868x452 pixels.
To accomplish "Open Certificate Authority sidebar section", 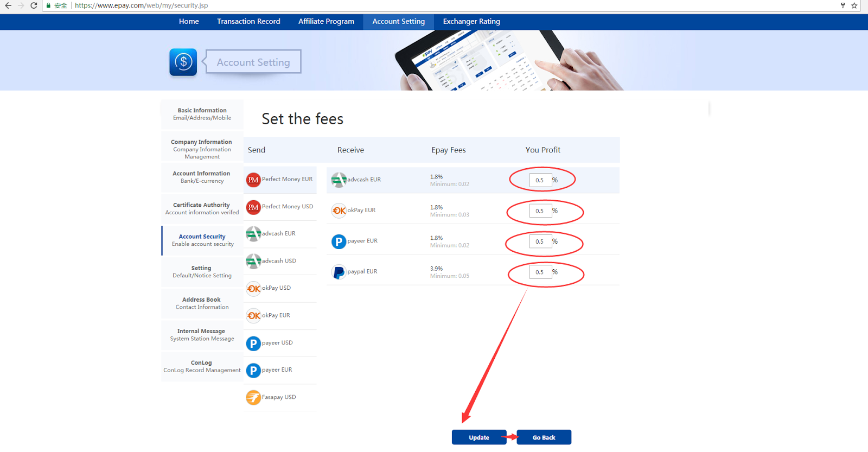I will coord(202,208).
